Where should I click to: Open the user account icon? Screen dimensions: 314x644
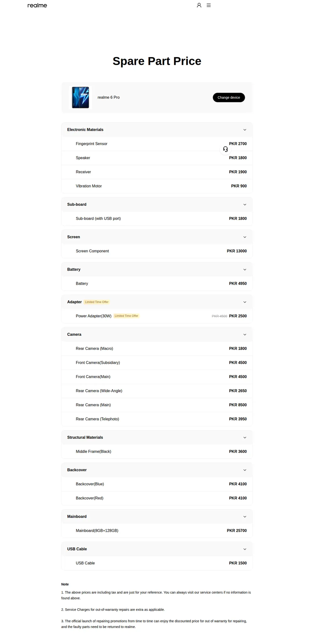click(199, 5)
